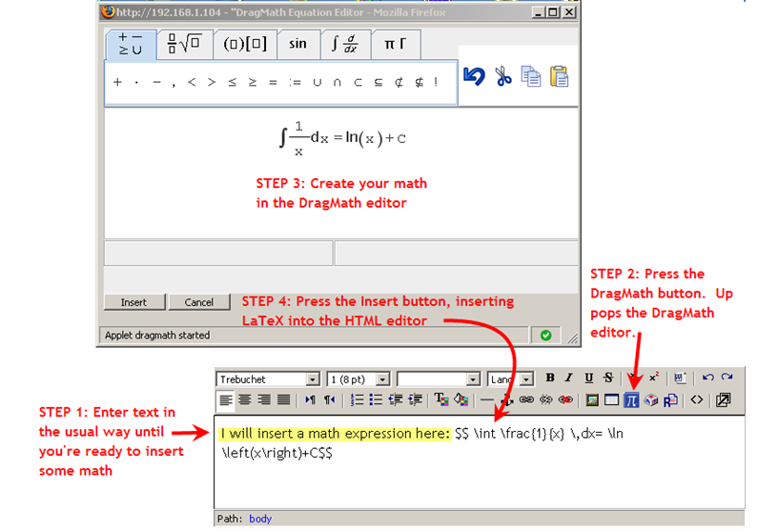This screenshot has height=532, width=758.
Task: Click the Insert button in DragMath
Action: 133,302
